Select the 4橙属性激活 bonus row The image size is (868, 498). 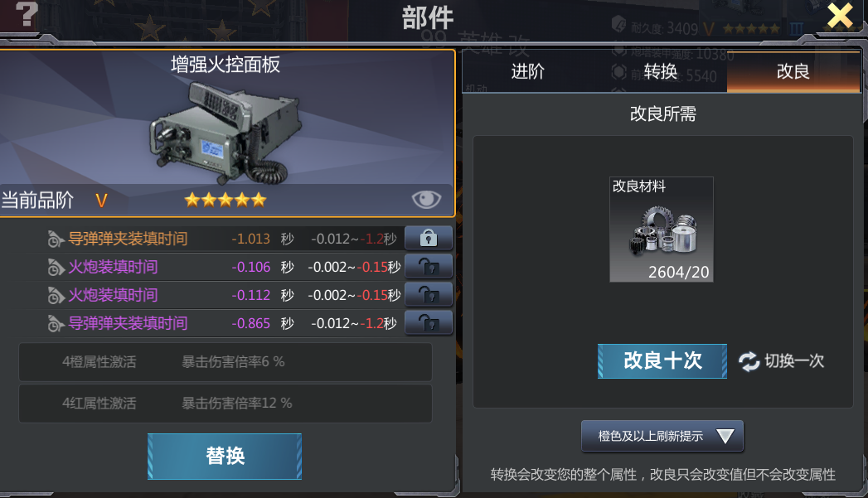[x=225, y=362]
